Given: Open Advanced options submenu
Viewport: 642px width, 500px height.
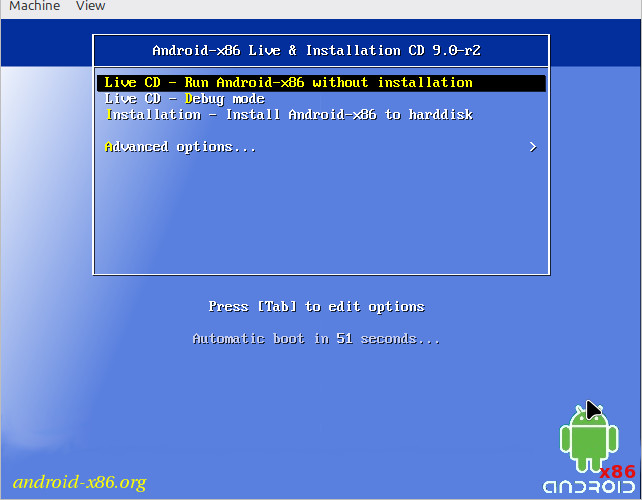Looking at the screenshot, I should point(321,147).
